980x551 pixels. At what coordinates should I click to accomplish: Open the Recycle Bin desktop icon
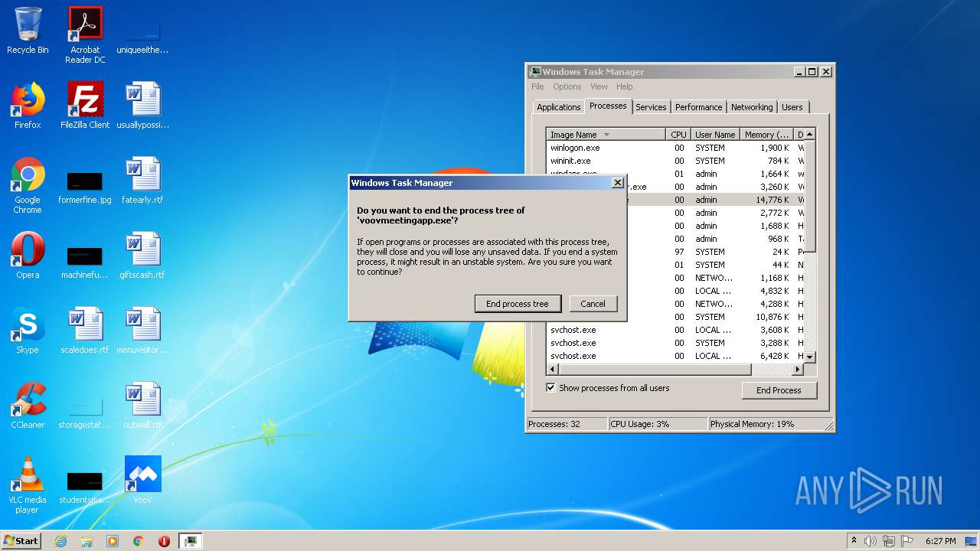[x=28, y=31]
